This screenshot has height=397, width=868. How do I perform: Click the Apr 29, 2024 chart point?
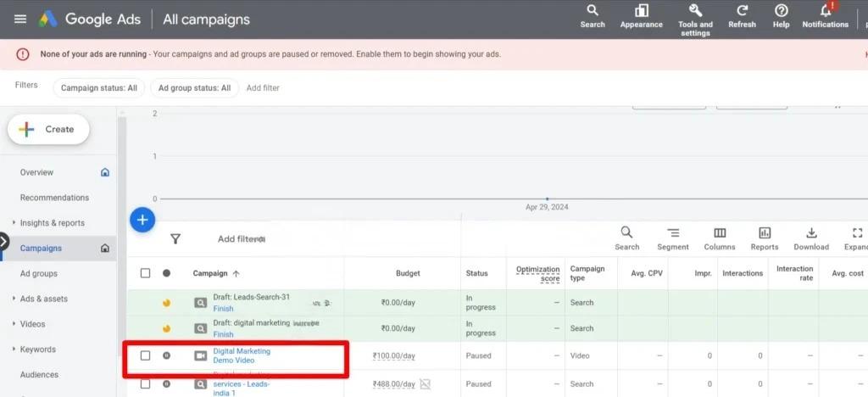(x=547, y=198)
